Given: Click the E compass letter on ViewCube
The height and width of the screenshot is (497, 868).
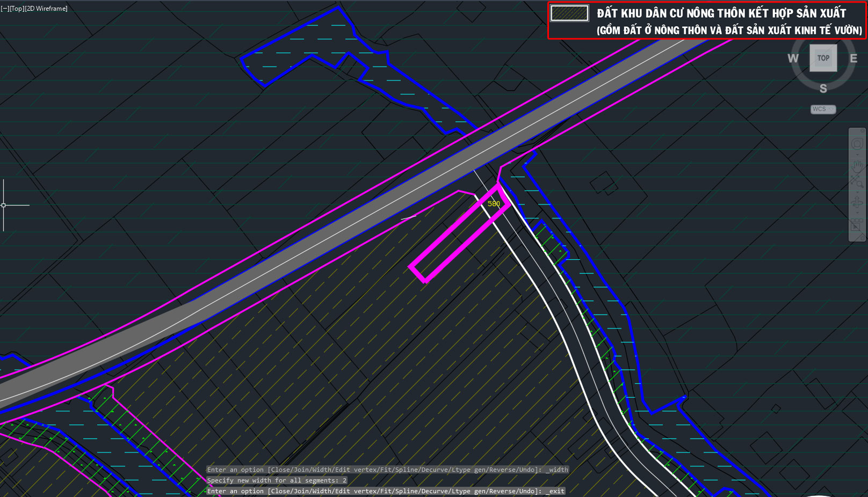Looking at the screenshot, I should point(853,59).
